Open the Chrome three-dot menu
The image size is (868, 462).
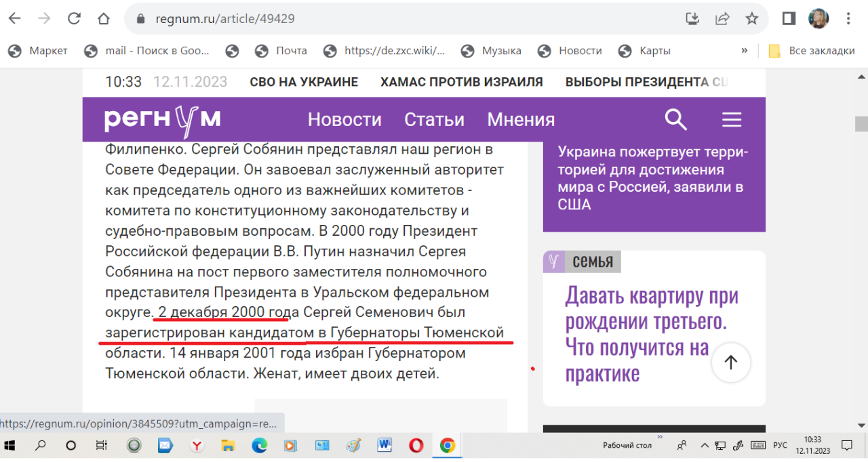[849, 19]
